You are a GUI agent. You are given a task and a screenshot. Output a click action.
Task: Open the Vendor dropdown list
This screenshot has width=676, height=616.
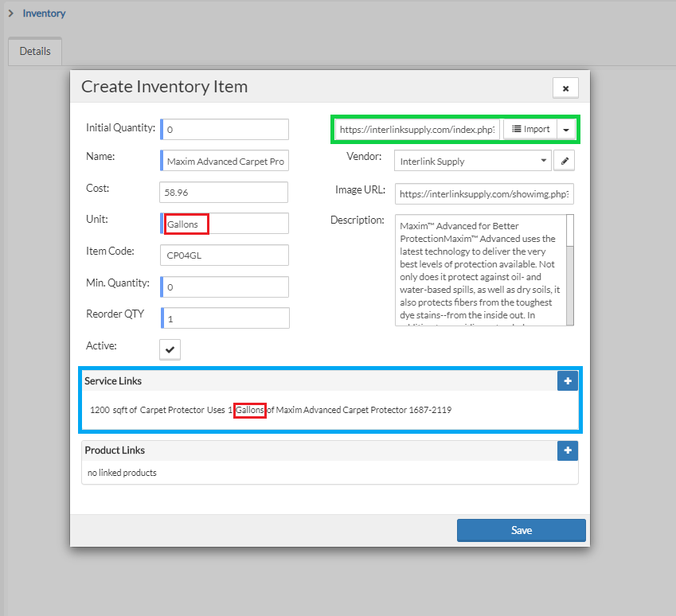point(472,161)
